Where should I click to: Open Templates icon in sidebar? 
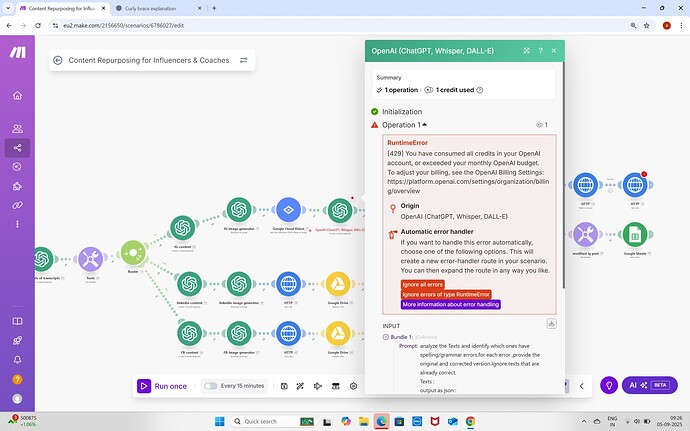17,166
